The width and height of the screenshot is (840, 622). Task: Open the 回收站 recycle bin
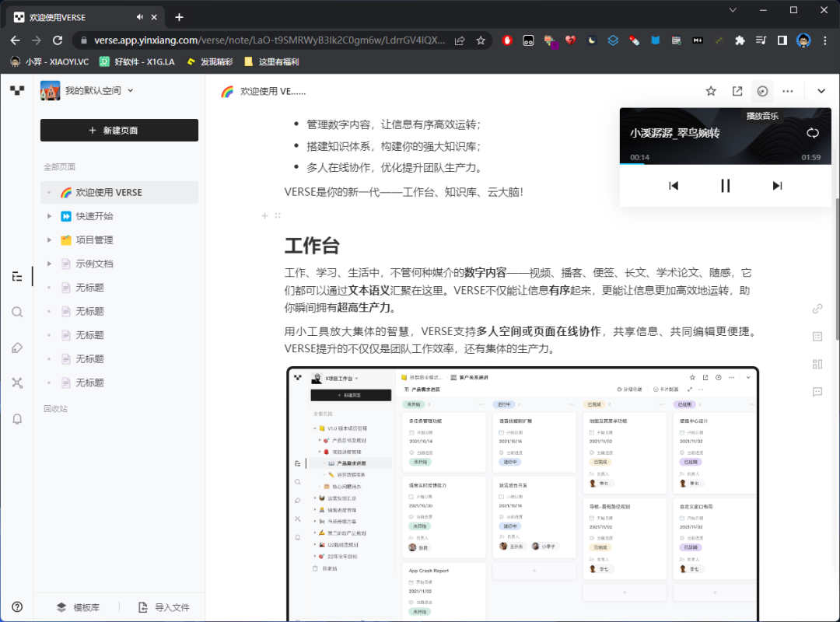(x=55, y=408)
